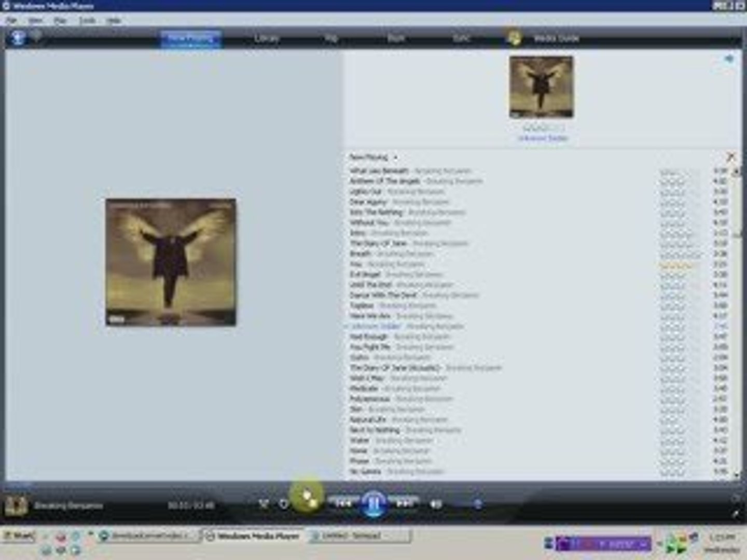
Task: Click the small album art thumbnail in list pane
Action: tap(541, 87)
